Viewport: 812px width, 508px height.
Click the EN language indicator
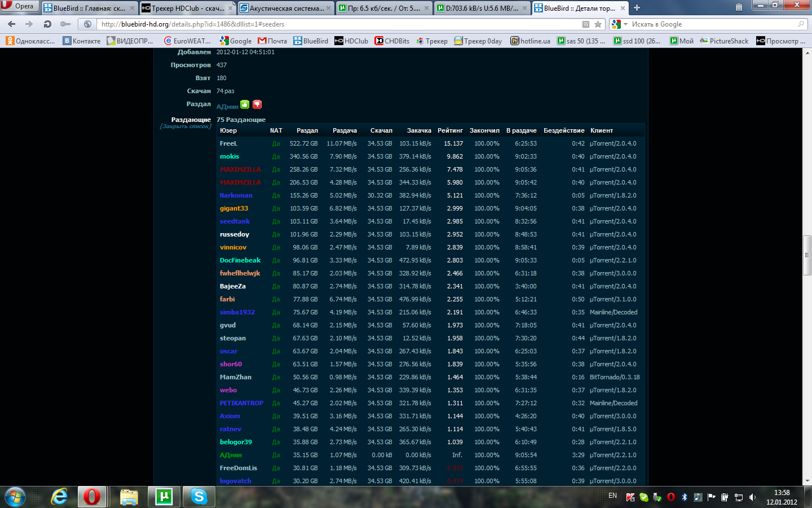tap(612, 496)
